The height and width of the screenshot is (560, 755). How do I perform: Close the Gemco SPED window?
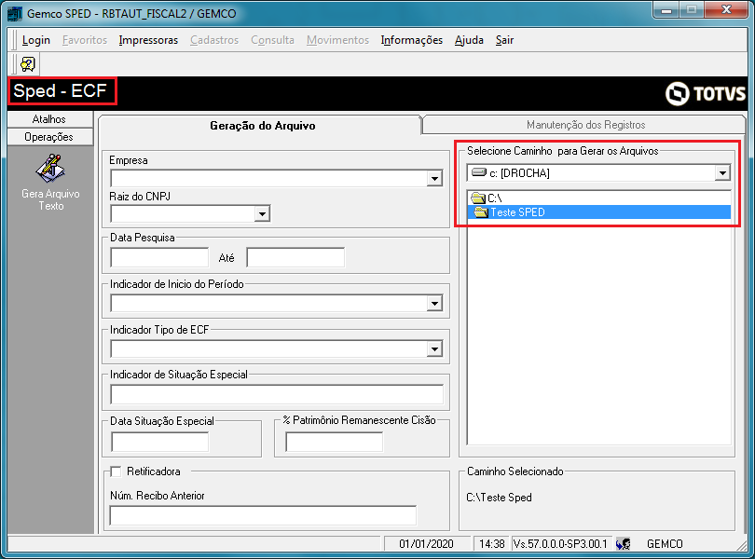(726, 10)
